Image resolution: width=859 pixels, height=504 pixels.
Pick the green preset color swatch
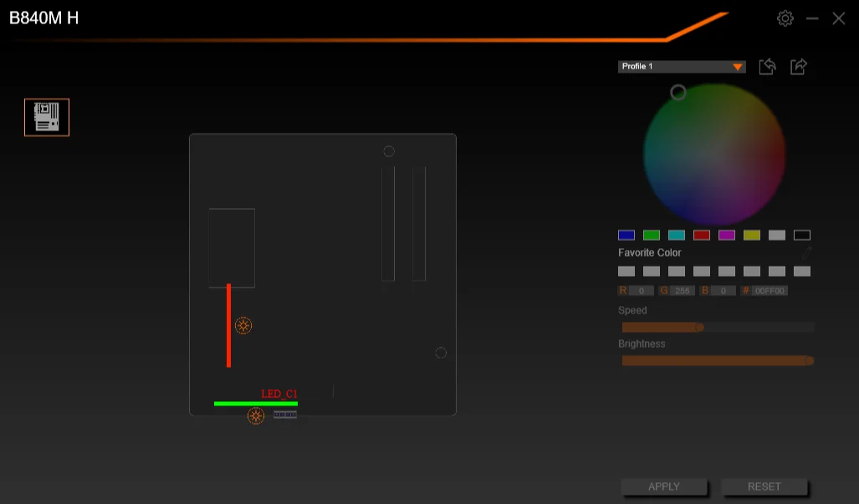coord(652,235)
